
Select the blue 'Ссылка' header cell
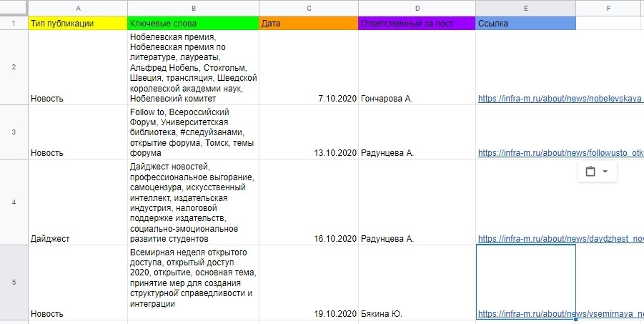[526, 23]
